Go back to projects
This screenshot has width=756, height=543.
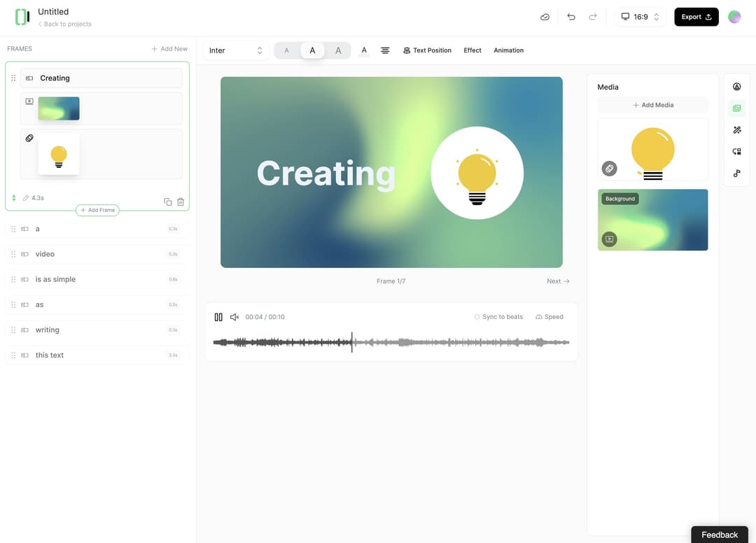coord(65,23)
